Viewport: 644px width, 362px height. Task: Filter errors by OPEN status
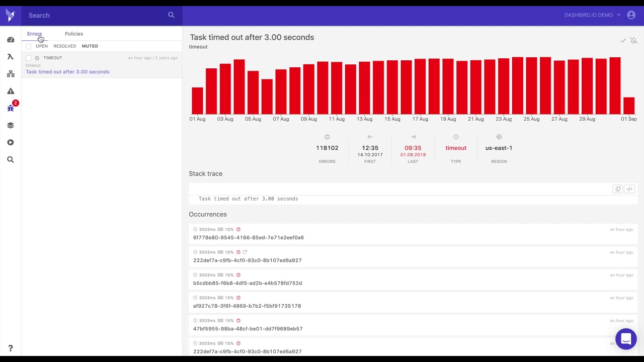(42, 46)
